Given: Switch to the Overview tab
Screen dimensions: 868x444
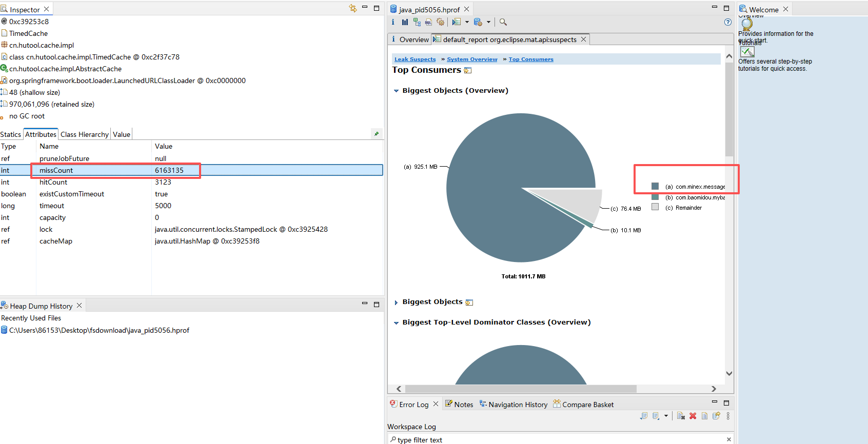Looking at the screenshot, I should tap(409, 39).
